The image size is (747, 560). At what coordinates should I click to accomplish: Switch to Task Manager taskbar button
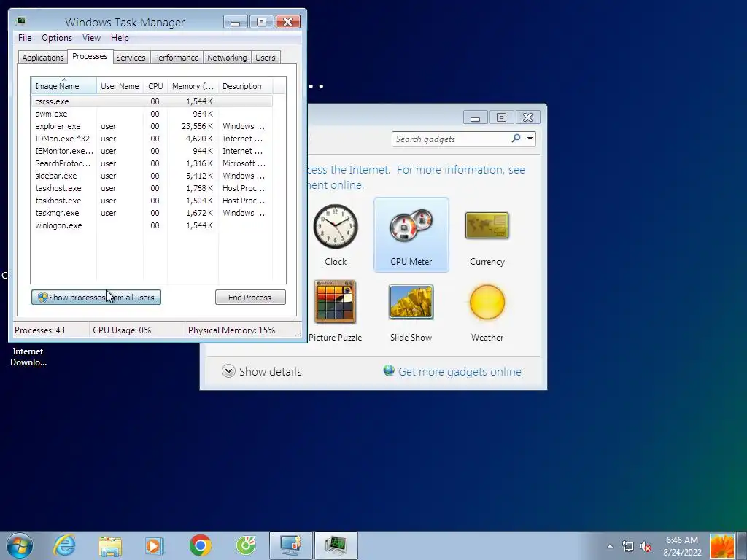336,545
